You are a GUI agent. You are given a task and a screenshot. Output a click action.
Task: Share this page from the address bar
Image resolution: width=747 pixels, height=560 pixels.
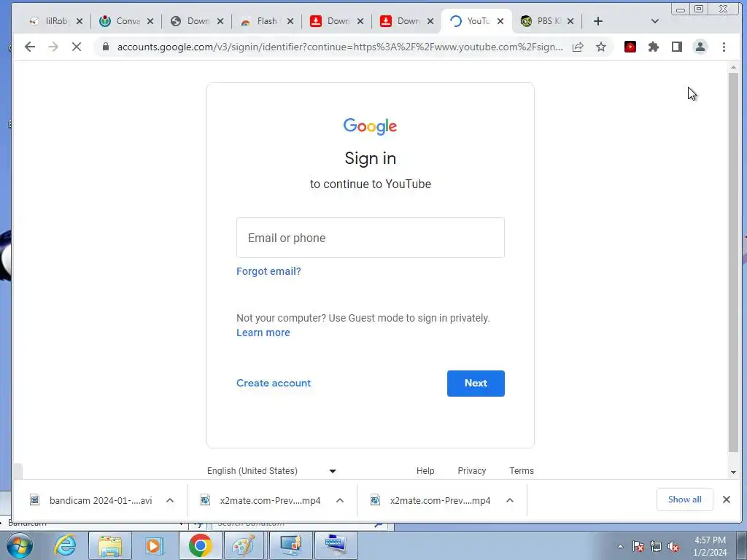[578, 47]
